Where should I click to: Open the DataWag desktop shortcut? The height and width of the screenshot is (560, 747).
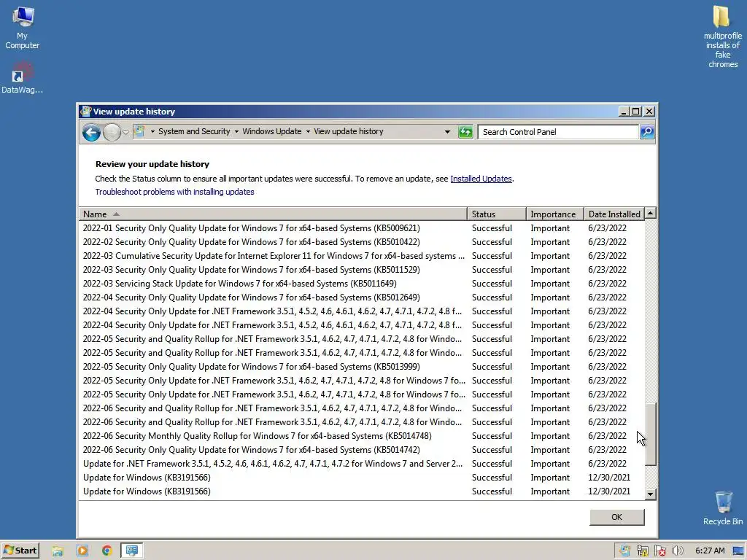(22, 77)
